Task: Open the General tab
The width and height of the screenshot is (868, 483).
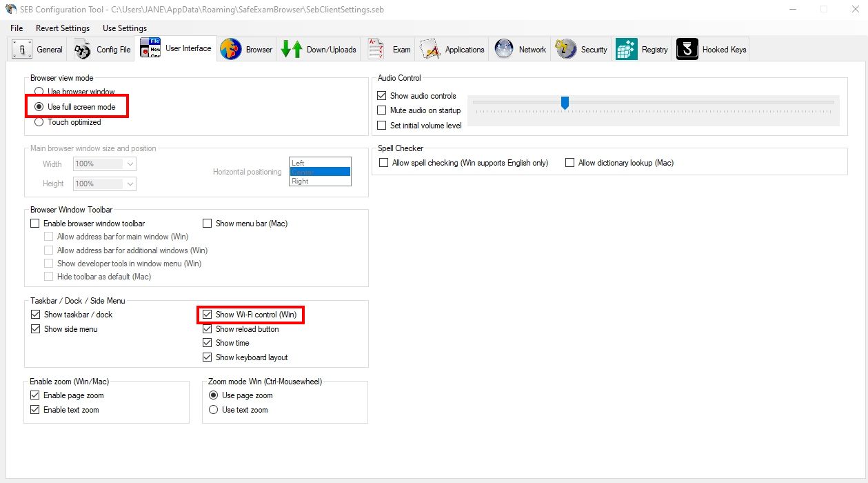Action: pos(38,50)
